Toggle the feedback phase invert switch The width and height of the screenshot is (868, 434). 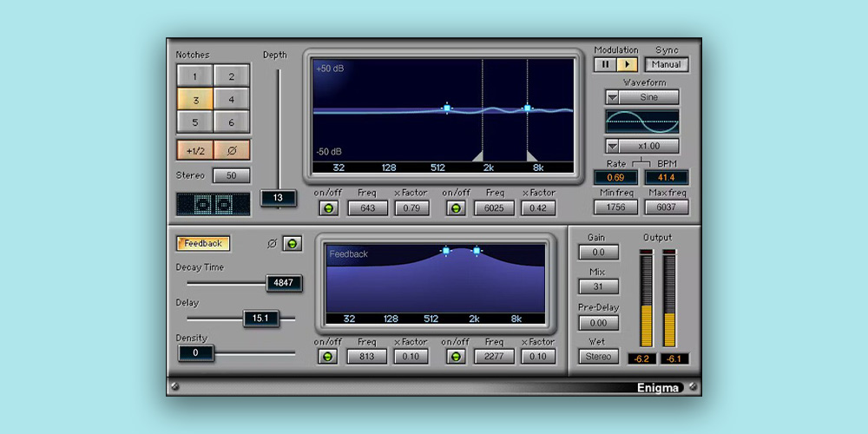(293, 244)
